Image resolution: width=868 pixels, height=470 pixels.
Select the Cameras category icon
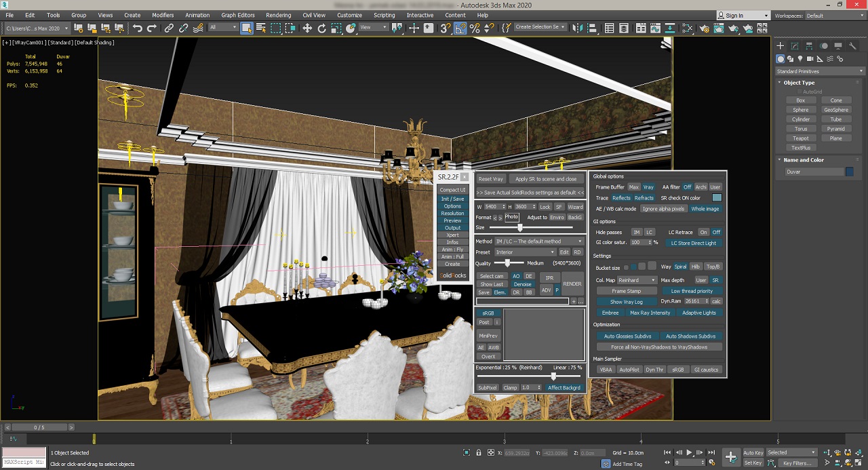810,59
